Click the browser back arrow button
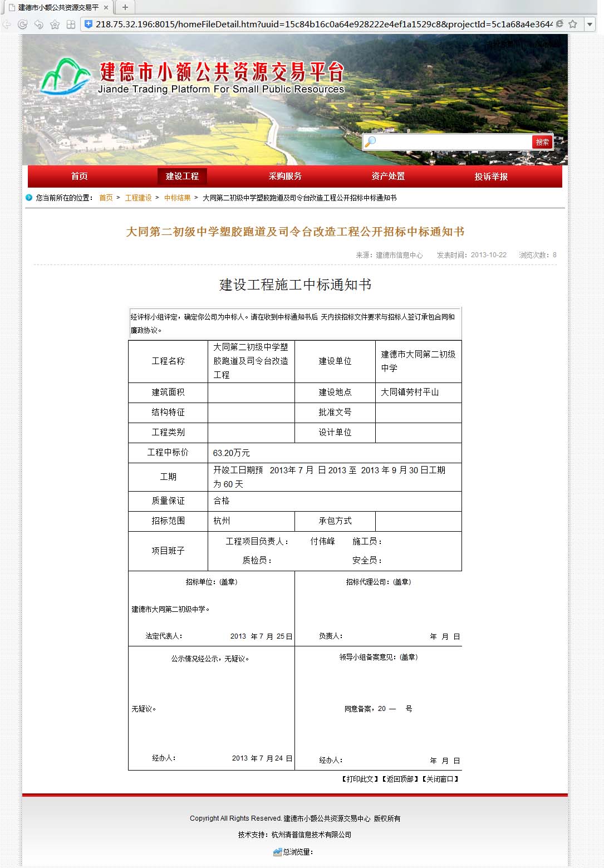Image resolution: width=604 pixels, height=868 pixels. [x=7, y=24]
